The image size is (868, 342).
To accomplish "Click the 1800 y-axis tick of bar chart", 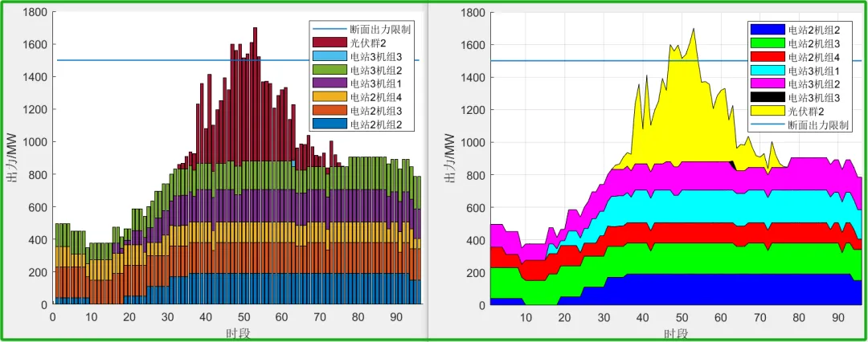I will [36, 12].
